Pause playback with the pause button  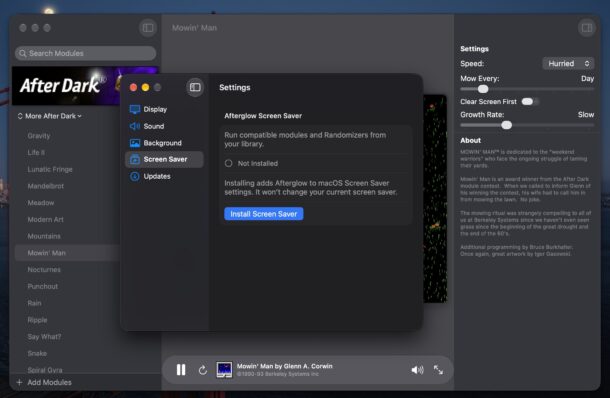click(x=181, y=370)
